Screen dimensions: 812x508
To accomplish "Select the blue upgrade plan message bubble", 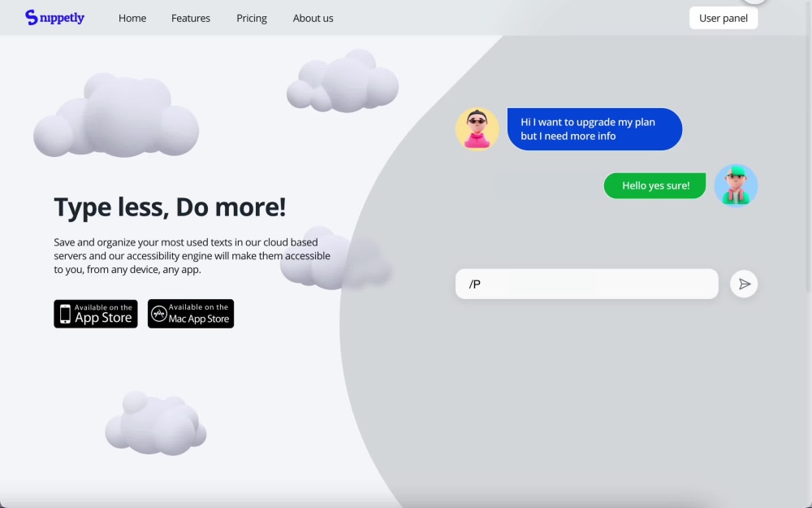I will click(x=594, y=129).
